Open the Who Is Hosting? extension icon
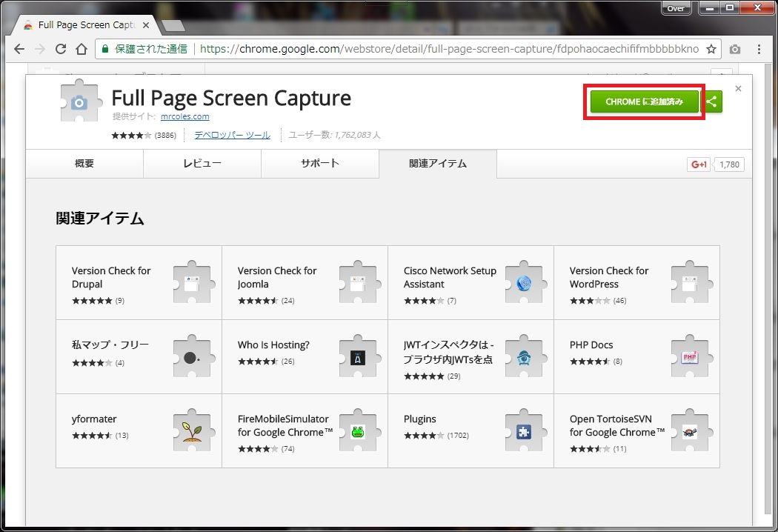 [359, 356]
